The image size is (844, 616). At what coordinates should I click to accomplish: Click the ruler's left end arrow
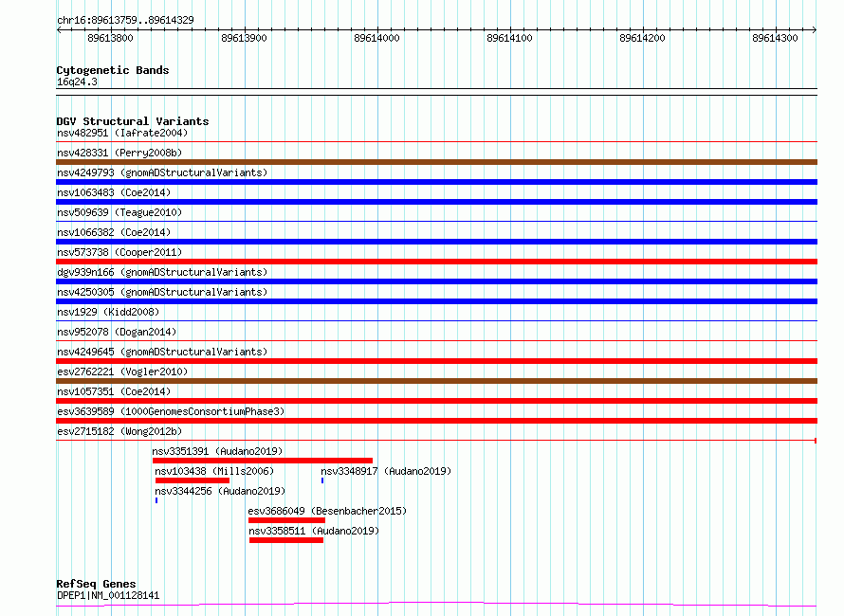[59, 30]
